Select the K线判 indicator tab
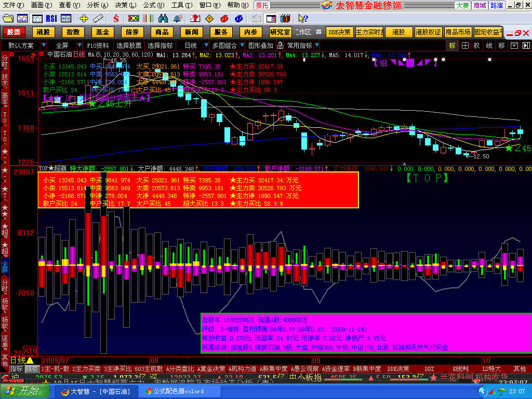The height and width of the screenshot is (399, 532). [x=460, y=368]
